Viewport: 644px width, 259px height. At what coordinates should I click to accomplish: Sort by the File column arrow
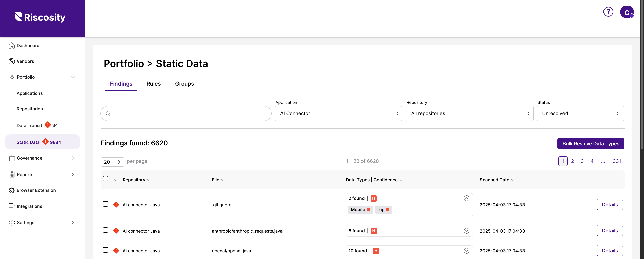pyautogui.click(x=223, y=180)
